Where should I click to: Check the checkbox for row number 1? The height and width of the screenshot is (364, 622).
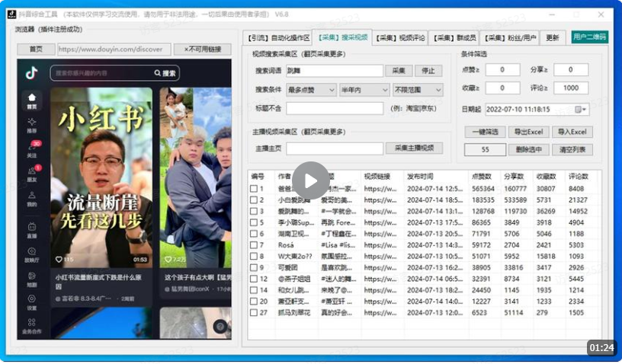[x=254, y=189]
